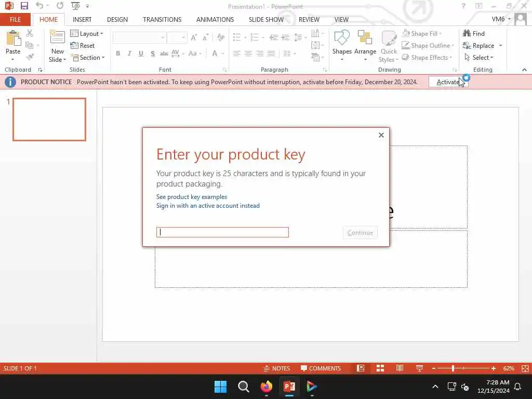The image size is (532, 399).
Task: Click the Repeat/Redo icon
Action: [x=60, y=6]
